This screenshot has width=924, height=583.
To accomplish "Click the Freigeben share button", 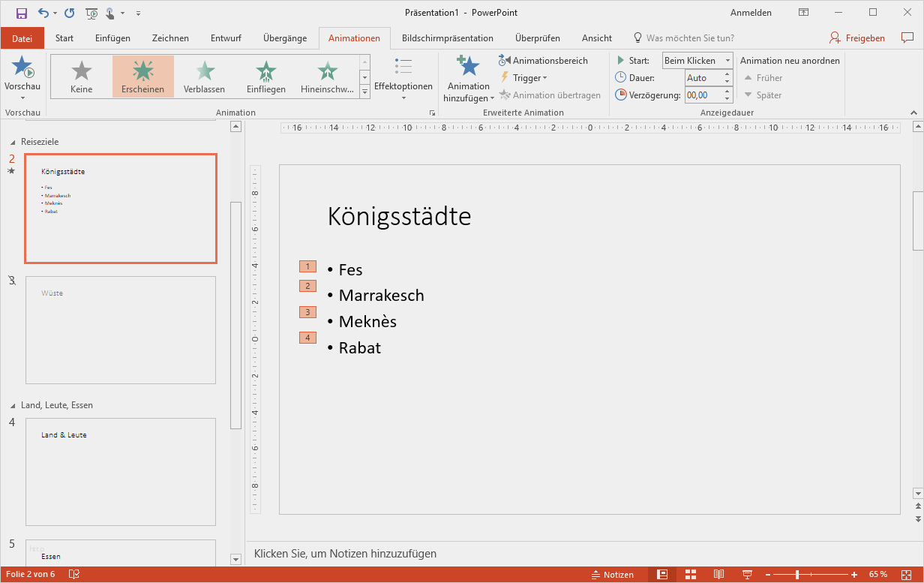I will click(x=857, y=38).
